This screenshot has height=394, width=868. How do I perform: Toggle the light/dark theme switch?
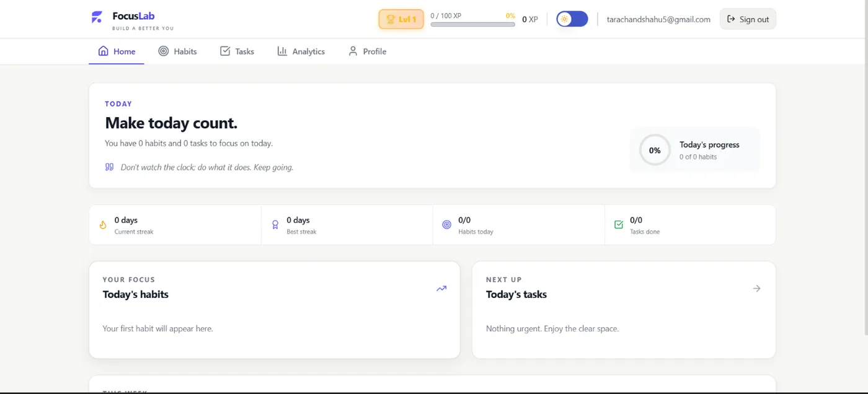572,19
